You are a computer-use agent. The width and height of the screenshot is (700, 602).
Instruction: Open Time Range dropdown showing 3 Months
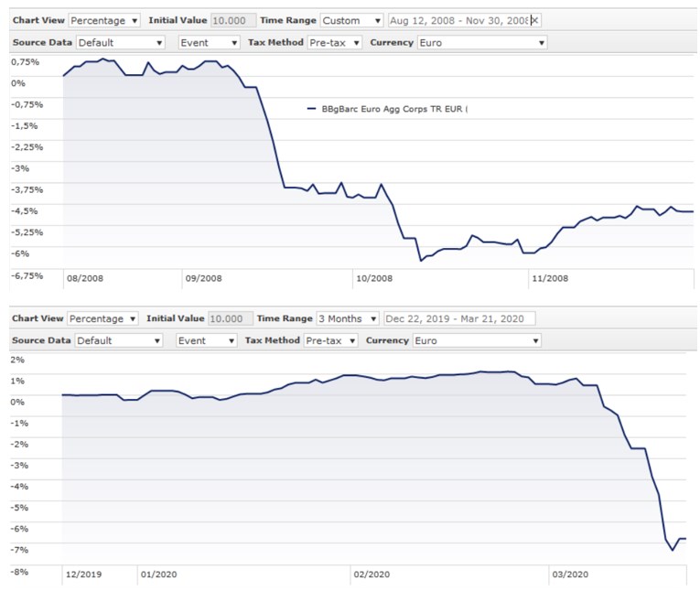coord(347,318)
